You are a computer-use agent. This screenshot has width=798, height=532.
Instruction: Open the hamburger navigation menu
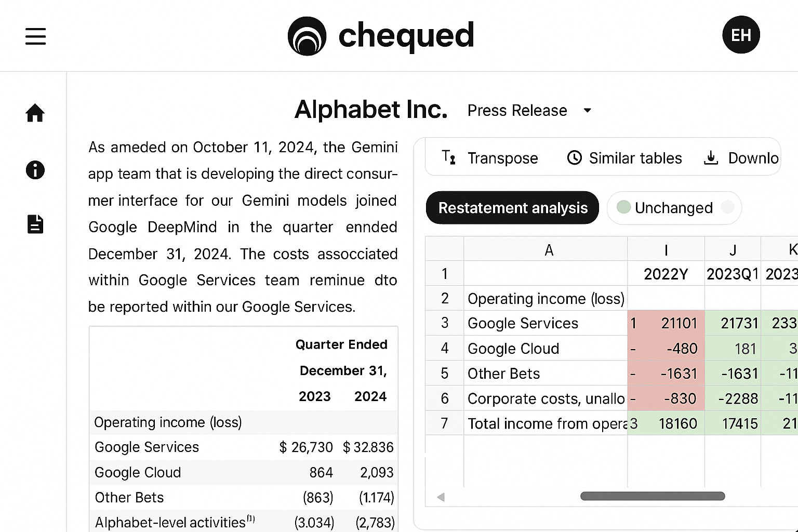tap(35, 36)
